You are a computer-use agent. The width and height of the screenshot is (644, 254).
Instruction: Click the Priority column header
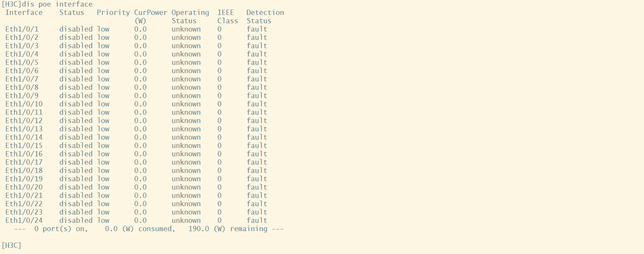(113, 12)
